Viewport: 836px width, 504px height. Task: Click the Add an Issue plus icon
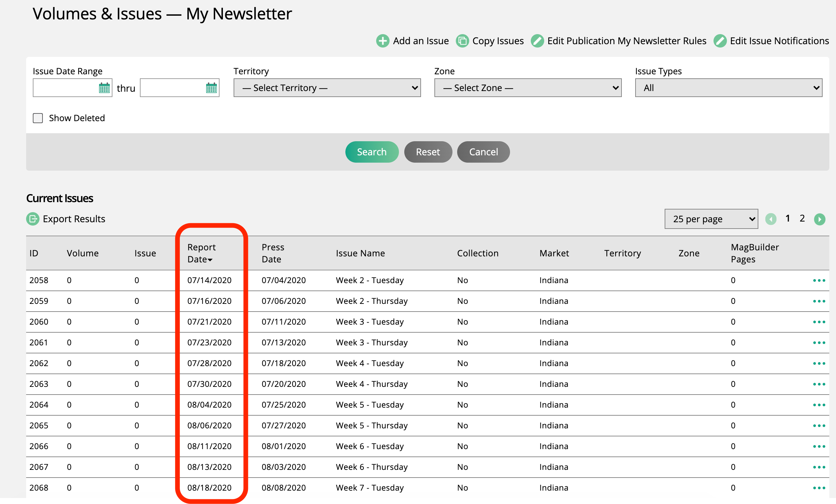coord(383,41)
